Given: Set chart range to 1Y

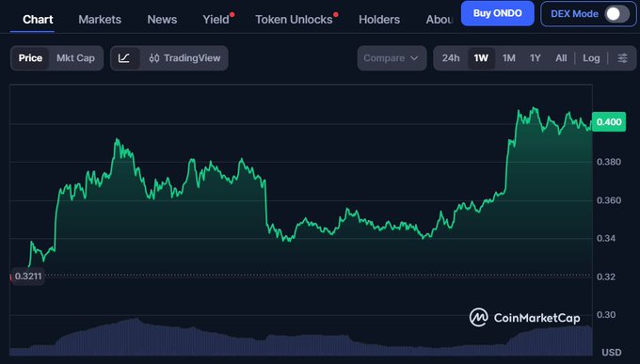Looking at the screenshot, I should click(x=536, y=58).
